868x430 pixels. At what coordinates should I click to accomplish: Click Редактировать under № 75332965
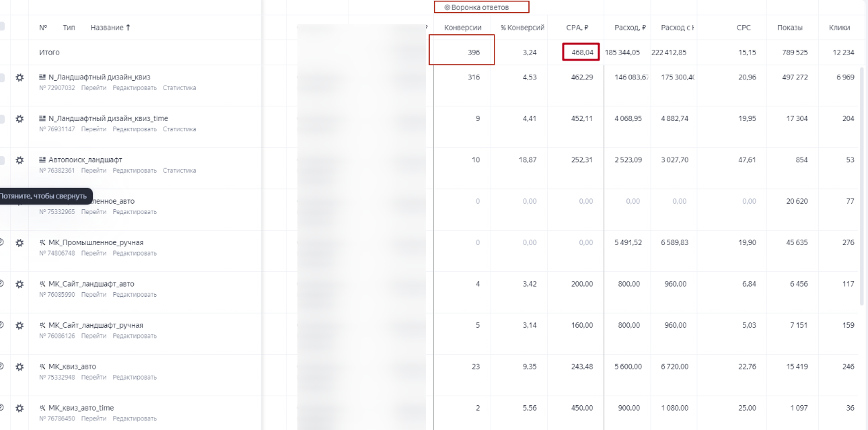135,211
